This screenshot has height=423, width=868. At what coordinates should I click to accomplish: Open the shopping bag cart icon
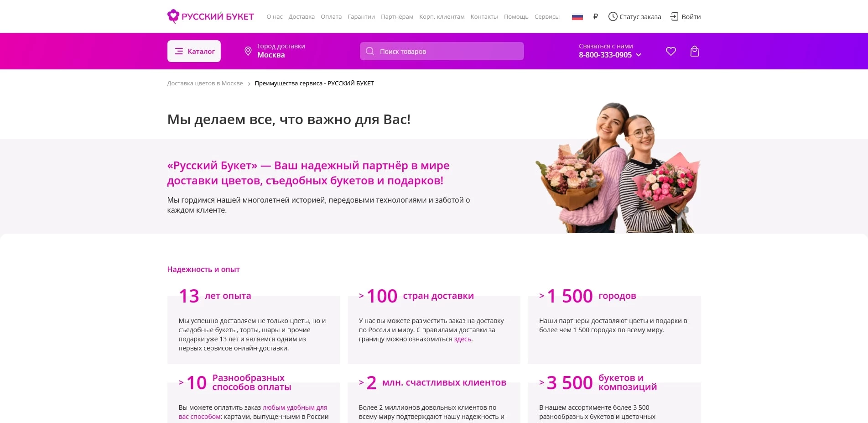click(x=694, y=51)
